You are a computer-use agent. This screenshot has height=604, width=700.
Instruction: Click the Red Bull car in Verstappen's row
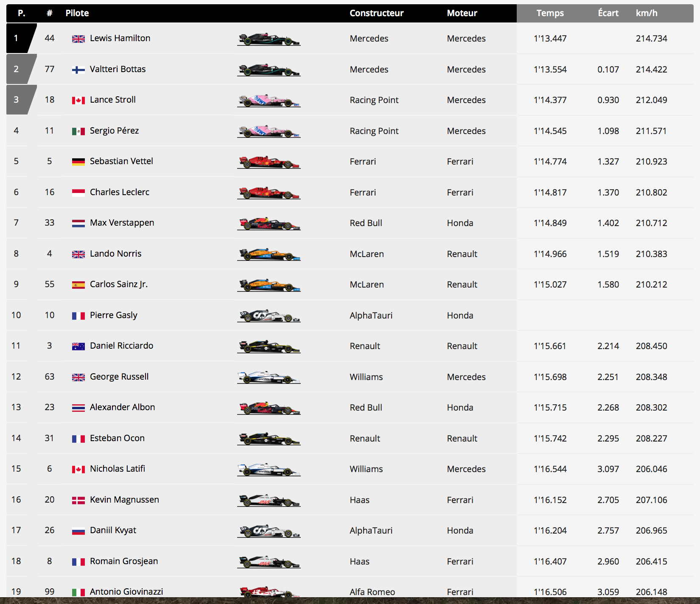(269, 224)
